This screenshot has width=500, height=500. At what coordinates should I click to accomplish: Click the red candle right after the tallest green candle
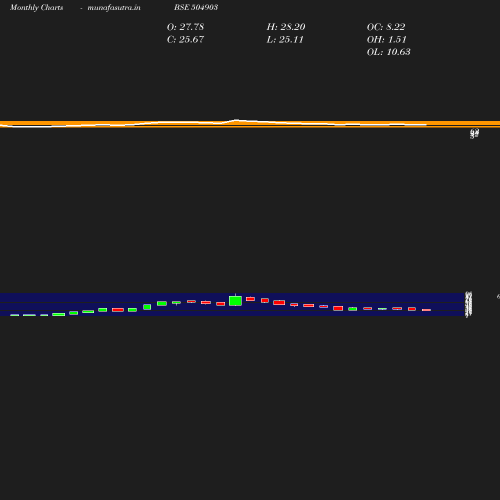pos(250,299)
